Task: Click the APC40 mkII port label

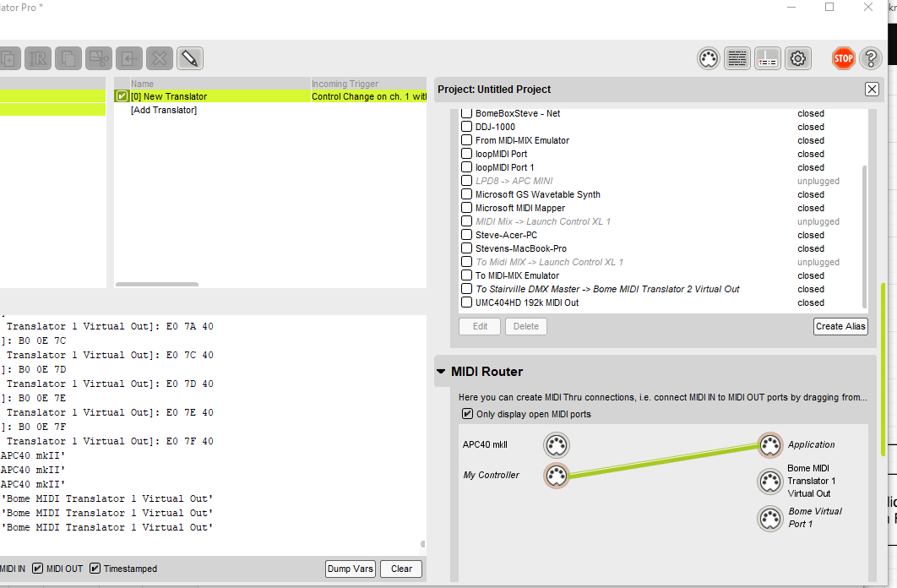Action: (x=485, y=444)
